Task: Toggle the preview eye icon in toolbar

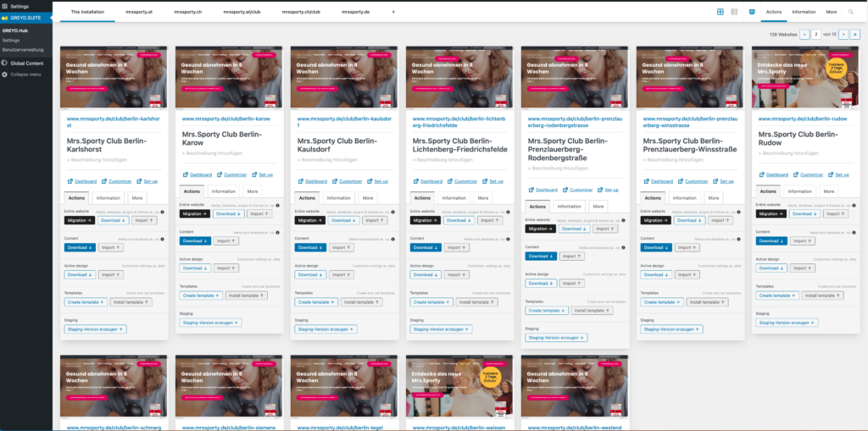Action: click(x=752, y=12)
